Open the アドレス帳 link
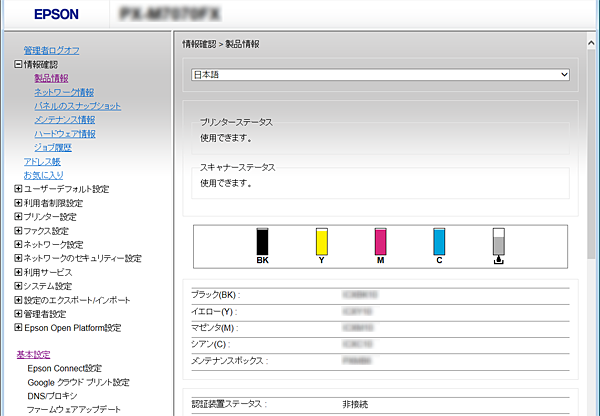 coord(42,161)
